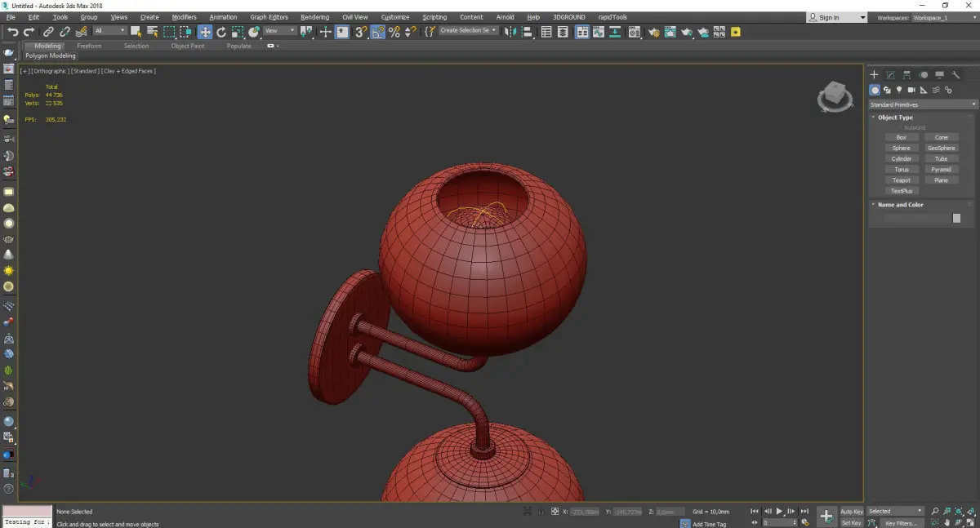Open the reference coordinate View dropdown

pyautogui.click(x=279, y=31)
